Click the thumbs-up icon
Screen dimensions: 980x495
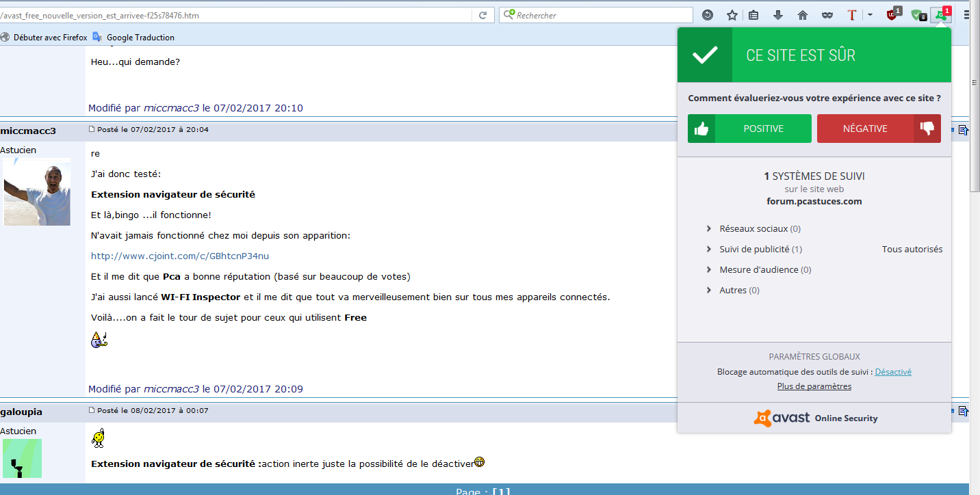click(701, 129)
